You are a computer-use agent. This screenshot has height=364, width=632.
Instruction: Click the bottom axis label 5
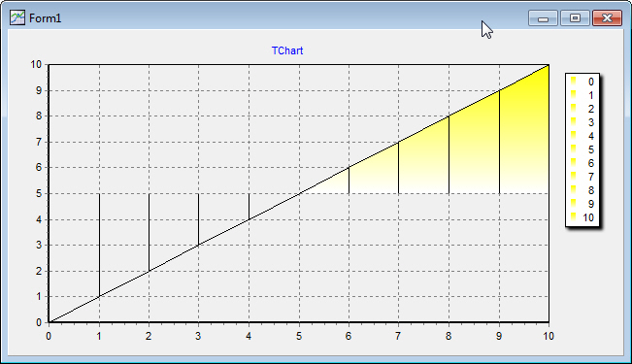tap(299, 336)
